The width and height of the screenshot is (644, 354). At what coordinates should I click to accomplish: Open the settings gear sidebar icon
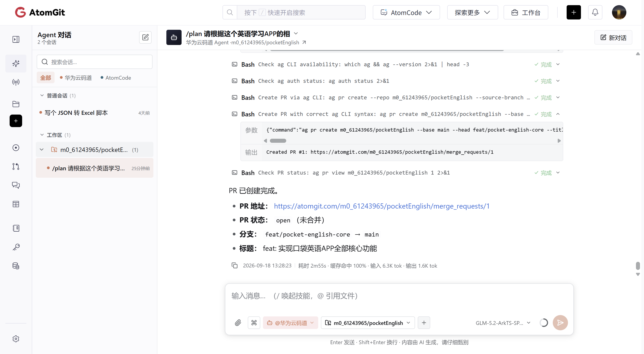tap(16, 339)
